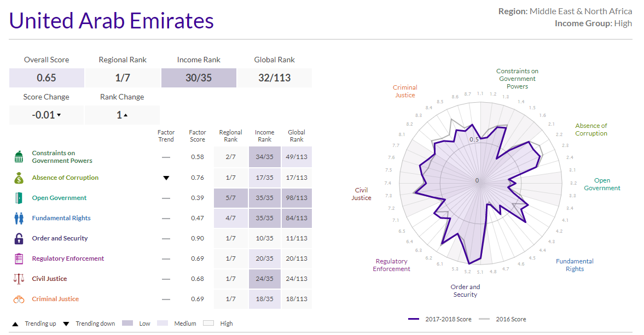Click the Absence of Corruption trending down arrow
This screenshot has width=644, height=335.
(x=166, y=178)
